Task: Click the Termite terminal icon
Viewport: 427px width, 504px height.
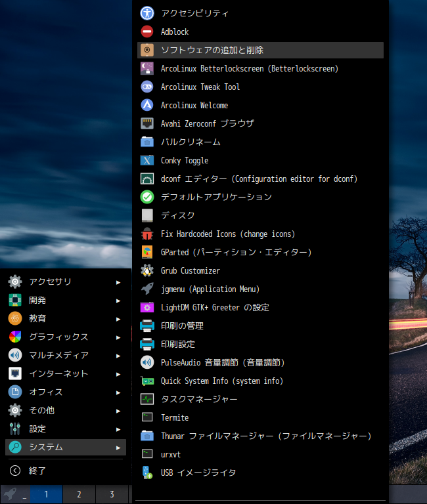Action: (x=147, y=417)
